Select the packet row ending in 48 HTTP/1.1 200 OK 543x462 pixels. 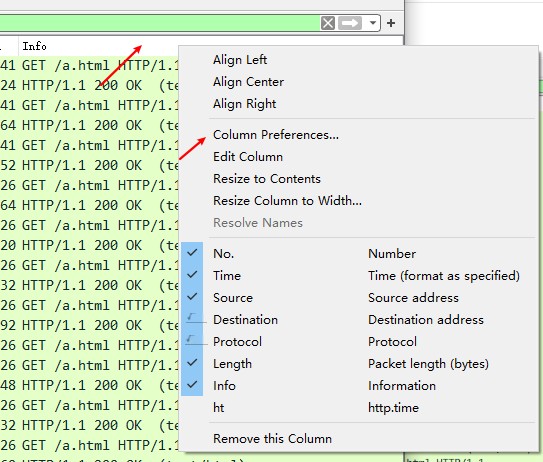click(x=89, y=385)
